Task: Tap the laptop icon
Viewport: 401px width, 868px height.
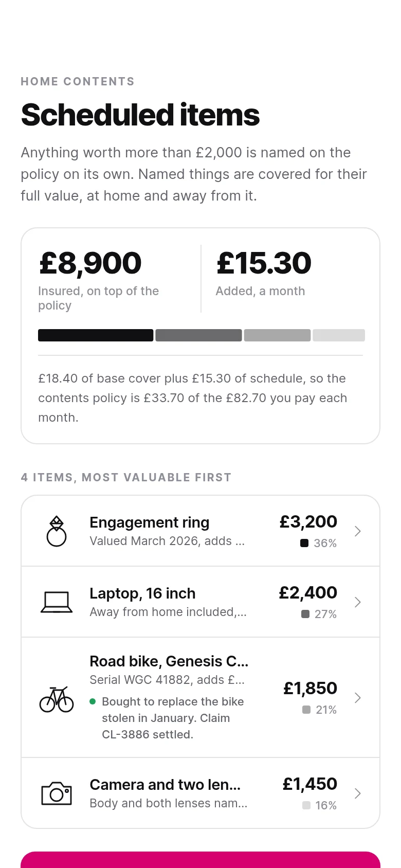Action: click(x=57, y=602)
